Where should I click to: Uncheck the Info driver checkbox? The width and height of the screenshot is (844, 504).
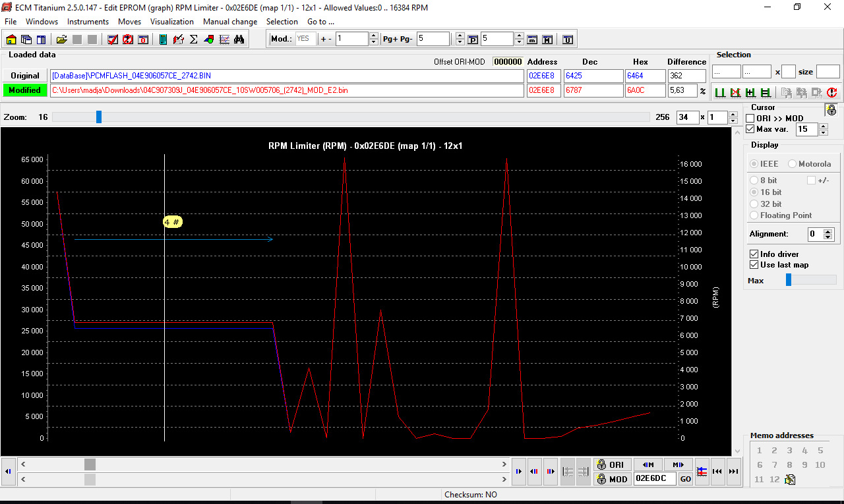[x=754, y=254]
